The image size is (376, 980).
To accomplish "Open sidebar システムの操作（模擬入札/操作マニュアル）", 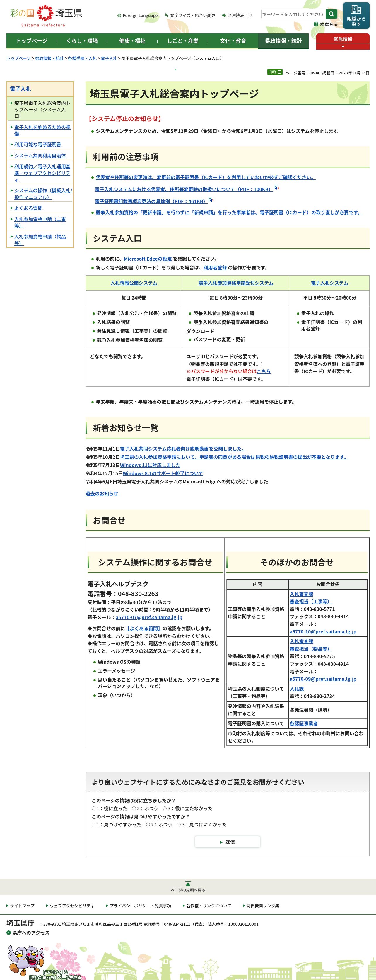I will pos(43,194).
